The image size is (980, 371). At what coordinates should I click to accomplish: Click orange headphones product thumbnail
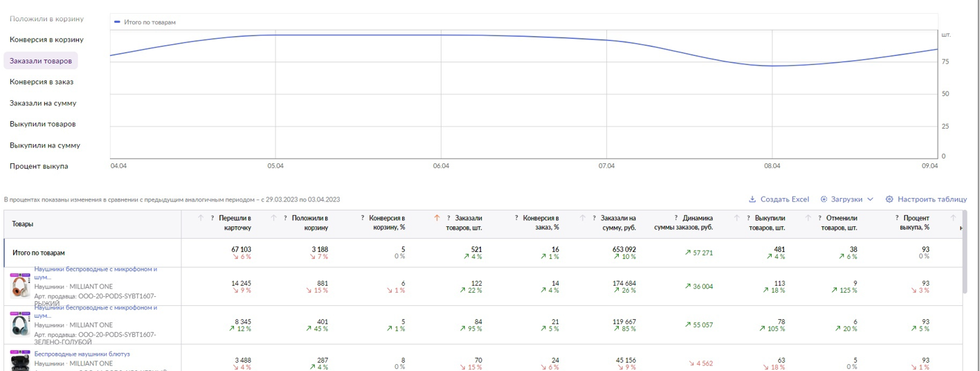20,287
